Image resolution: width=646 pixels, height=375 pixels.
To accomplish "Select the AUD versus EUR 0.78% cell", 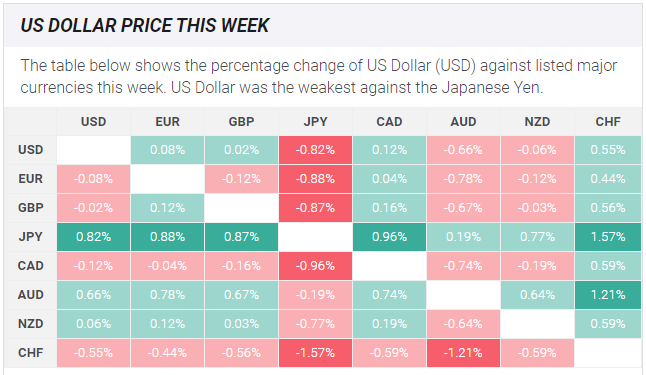I will [167, 295].
